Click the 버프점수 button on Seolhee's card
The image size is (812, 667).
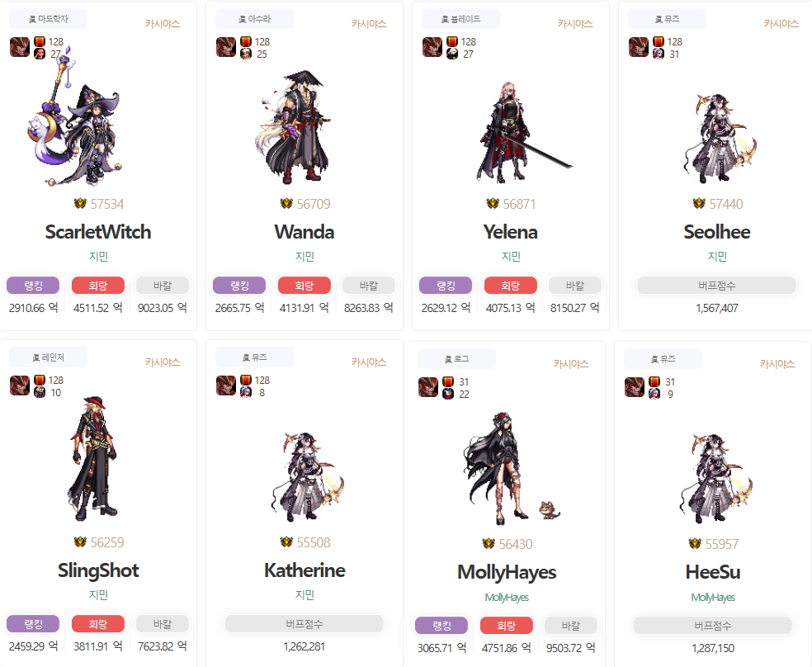pyautogui.click(x=717, y=286)
